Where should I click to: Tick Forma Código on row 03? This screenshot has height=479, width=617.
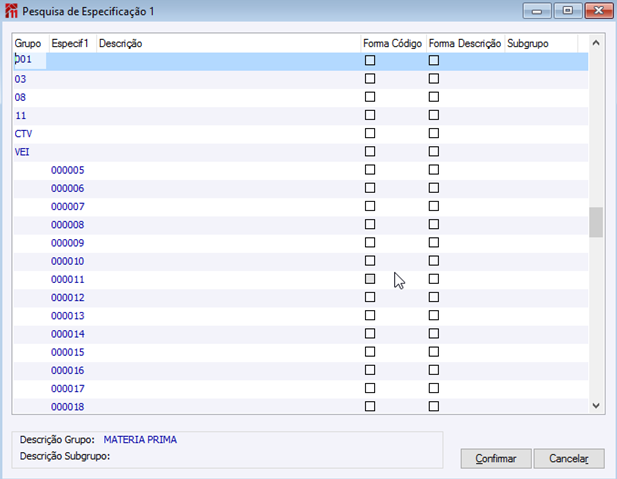pyautogui.click(x=370, y=79)
